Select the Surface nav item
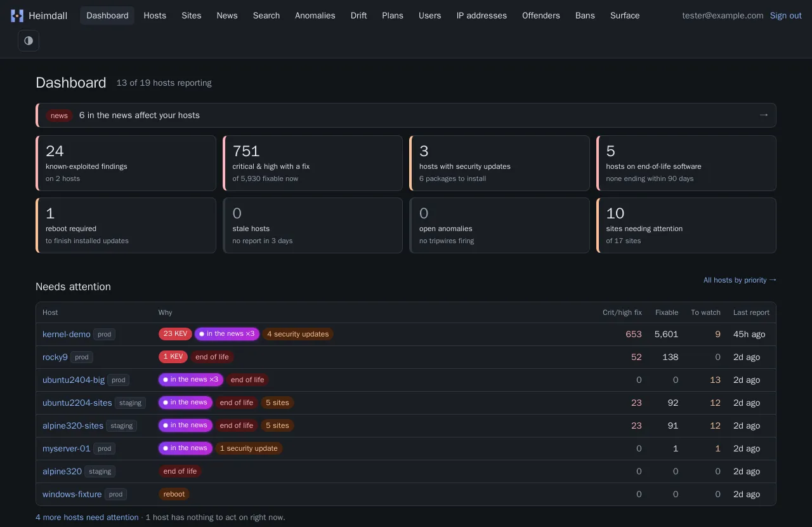This screenshot has height=527, width=812. [x=625, y=15]
